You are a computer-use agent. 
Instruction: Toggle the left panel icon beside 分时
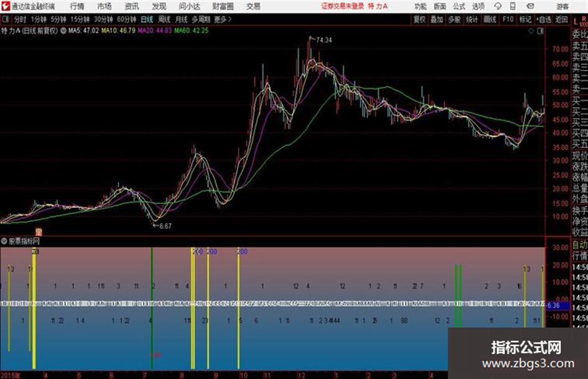pos(6,19)
